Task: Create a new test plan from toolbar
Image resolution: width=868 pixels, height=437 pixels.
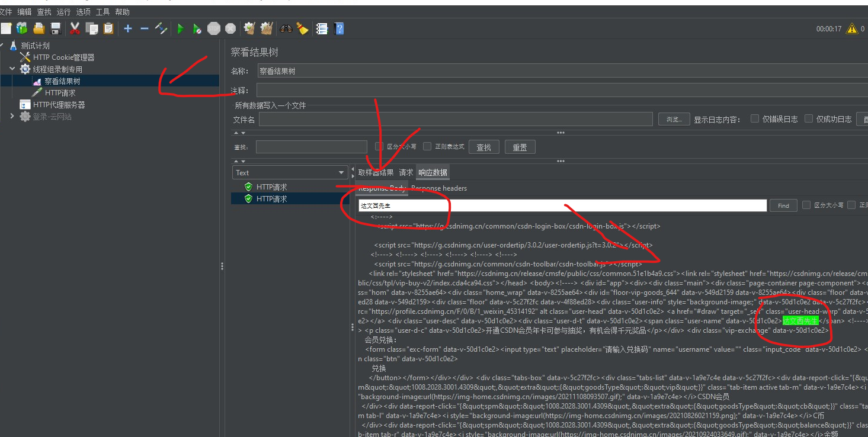Action: [x=6, y=28]
